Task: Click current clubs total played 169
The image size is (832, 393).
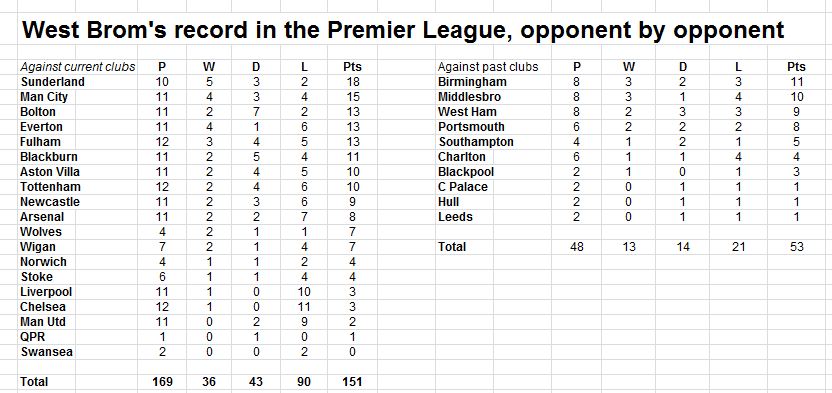Action: click(x=162, y=382)
